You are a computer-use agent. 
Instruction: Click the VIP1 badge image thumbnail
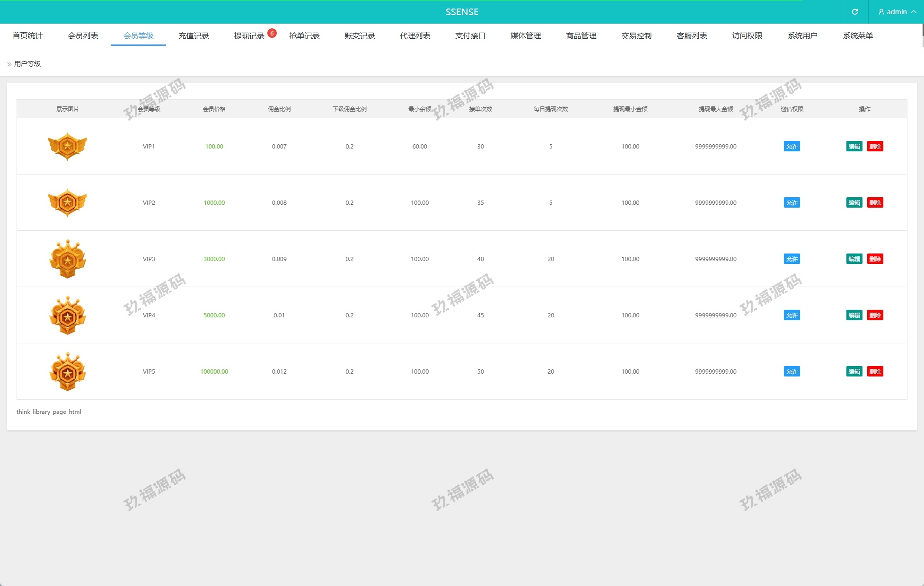tap(68, 146)
